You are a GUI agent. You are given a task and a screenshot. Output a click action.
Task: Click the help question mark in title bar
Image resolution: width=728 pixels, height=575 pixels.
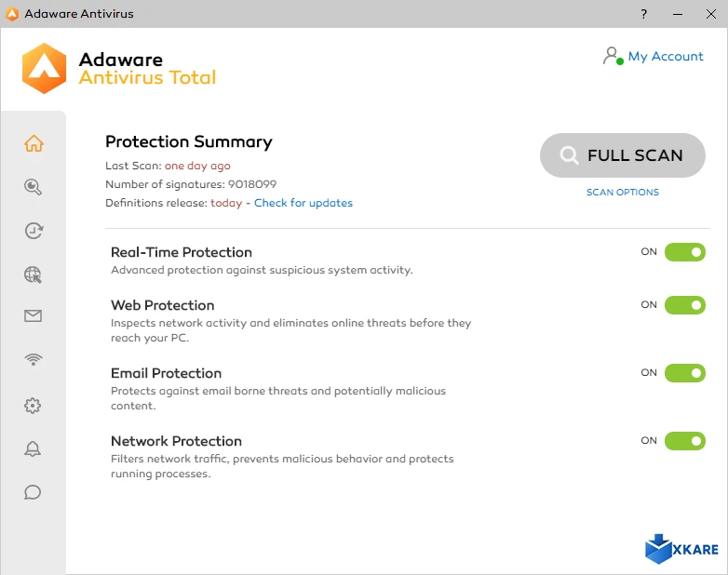coord(643,14)
